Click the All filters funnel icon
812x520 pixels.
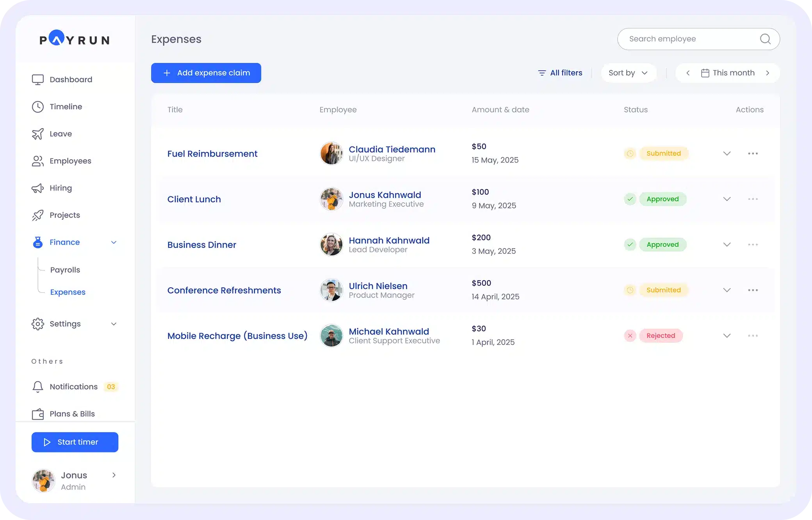[542, 73]
